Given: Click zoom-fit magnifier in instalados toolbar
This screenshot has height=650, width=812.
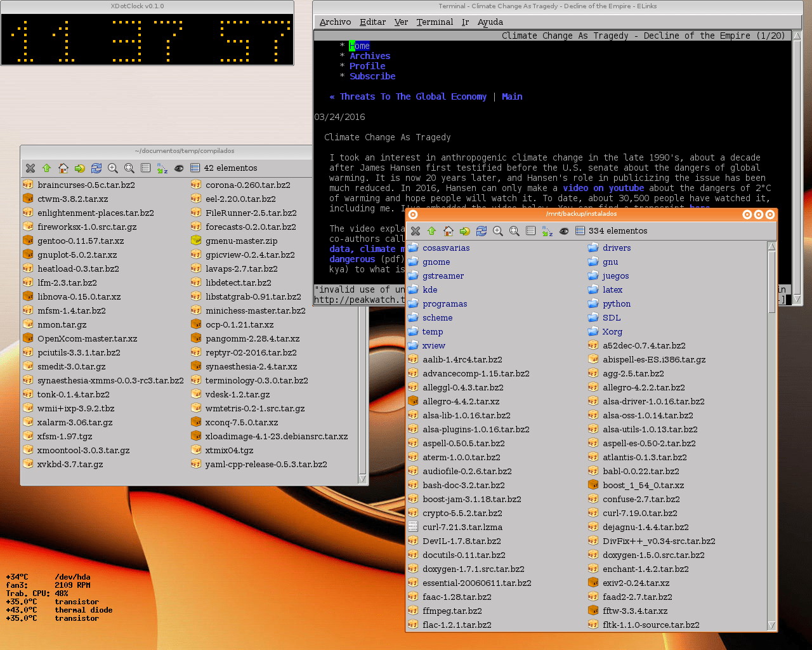Looking at the screenshot, I should [x=514, y=231].
